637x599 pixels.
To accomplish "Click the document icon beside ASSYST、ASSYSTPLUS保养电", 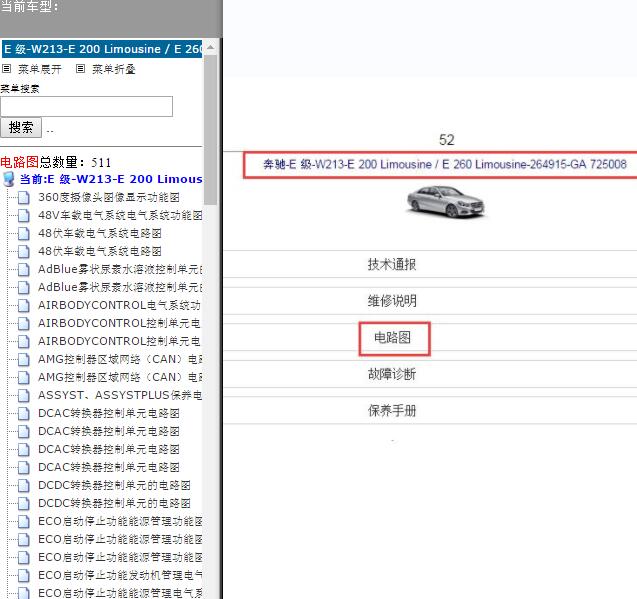I will point(24,395).
